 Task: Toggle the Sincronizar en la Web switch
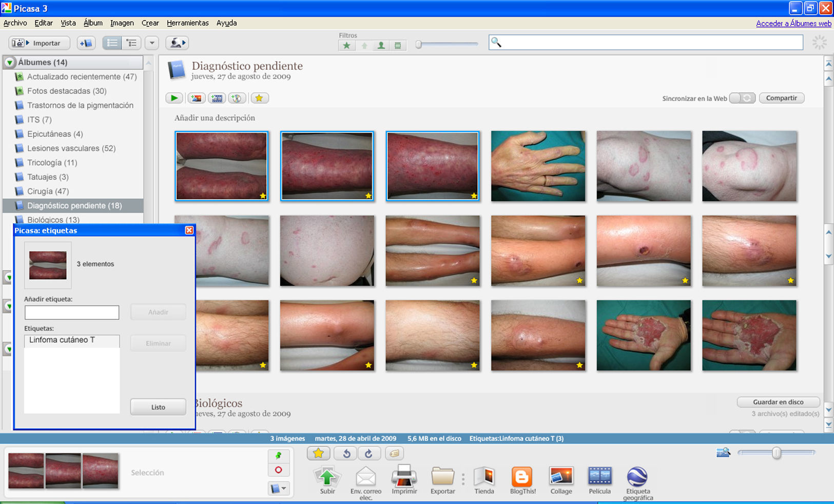pyautogui.click(x=742, y=98)
